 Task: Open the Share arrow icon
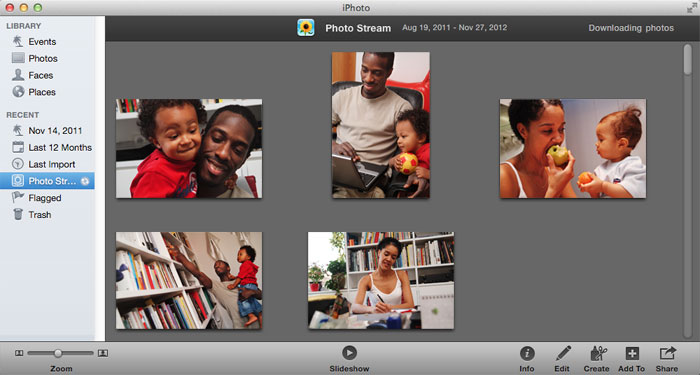[x=667, y=353]
